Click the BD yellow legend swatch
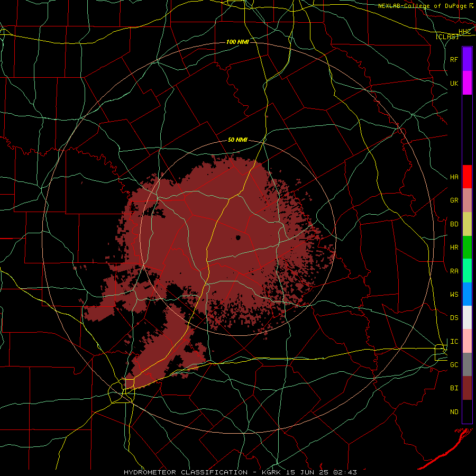This screenshot has width=476, height=476. pos(467,224)
